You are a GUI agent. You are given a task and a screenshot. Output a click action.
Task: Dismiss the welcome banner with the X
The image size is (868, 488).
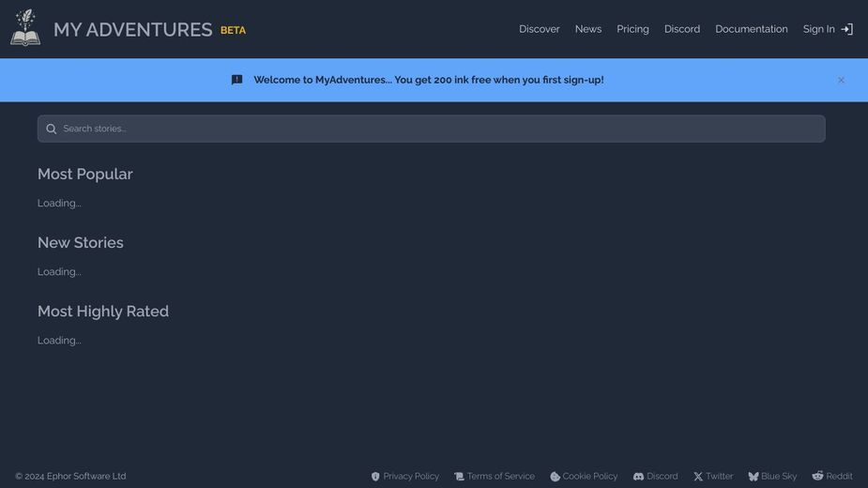tap(841, 81)
